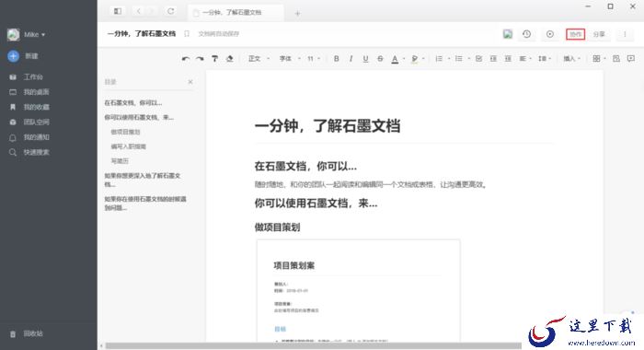
Task: Open 回收站 recycle bin
Action: pyautogui.click(x=27, y=333)
